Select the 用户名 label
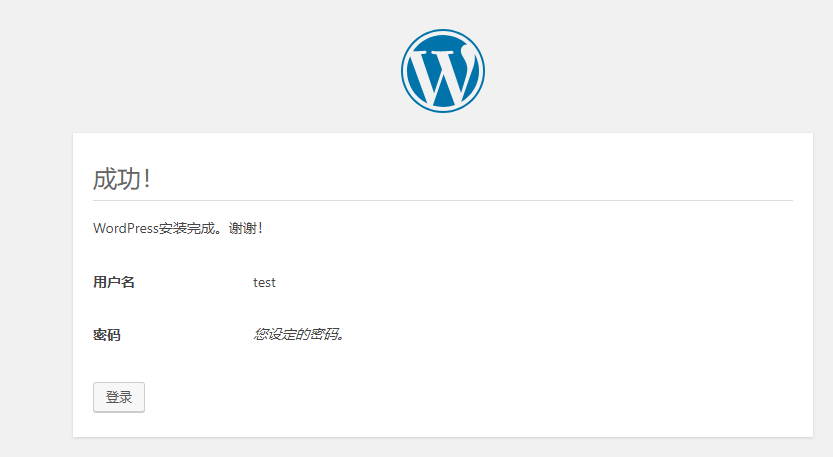833x457 pixels. pyautogui.click(x=113, y=282)
